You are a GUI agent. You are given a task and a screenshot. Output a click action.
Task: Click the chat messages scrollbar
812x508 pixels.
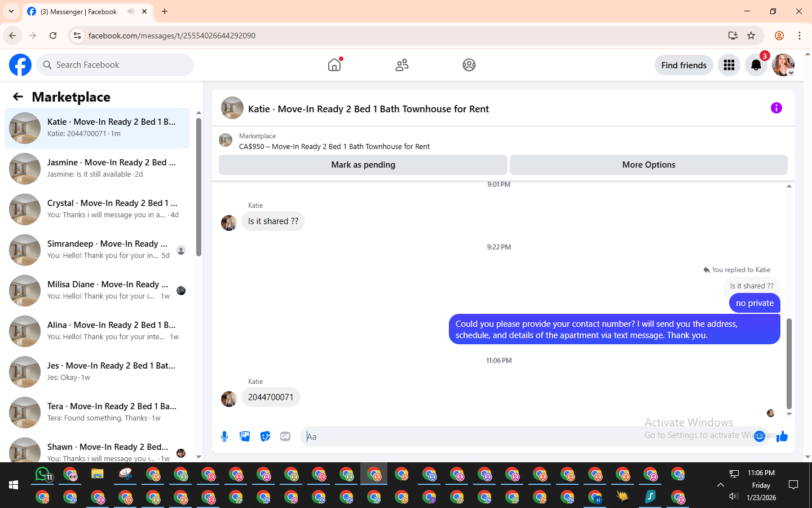pyautogui.click(x=789, y=364)
